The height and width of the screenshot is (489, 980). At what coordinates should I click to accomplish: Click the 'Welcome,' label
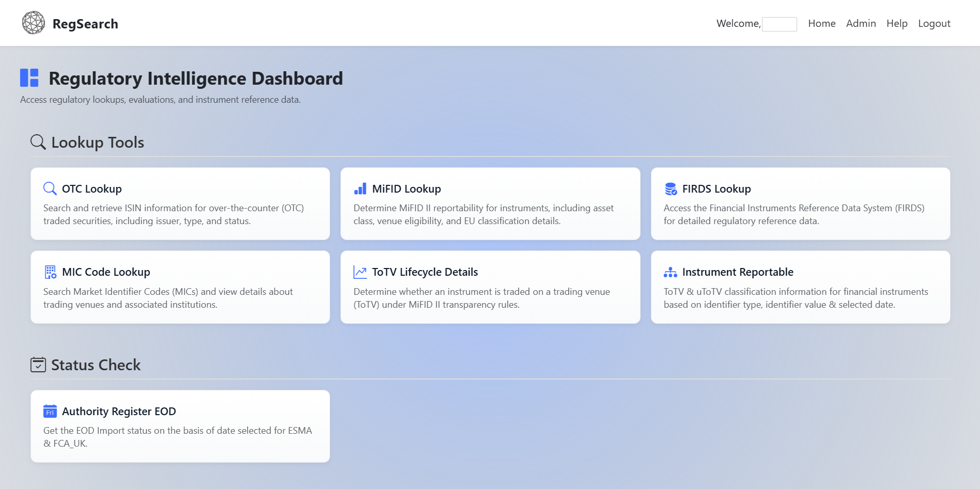click(x=738, y=23)
